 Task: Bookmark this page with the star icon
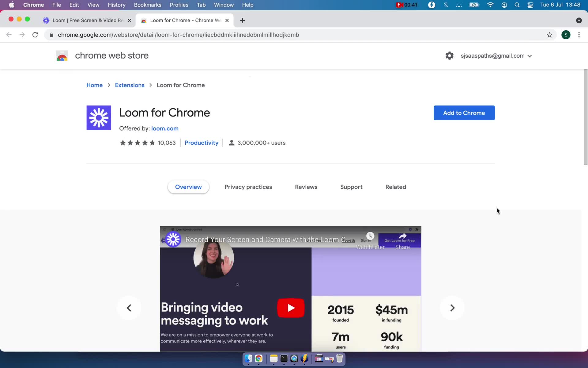click(x=549, y=35)
